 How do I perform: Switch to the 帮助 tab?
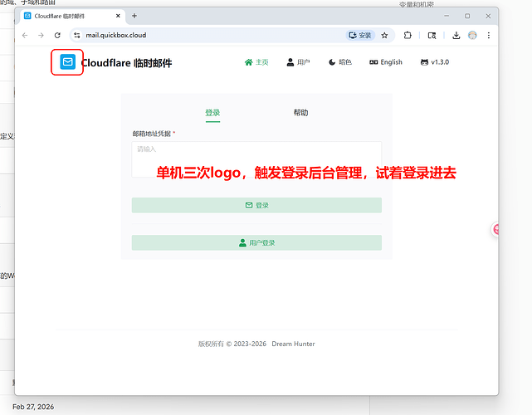pyautogui.click(x=301, y=113)
